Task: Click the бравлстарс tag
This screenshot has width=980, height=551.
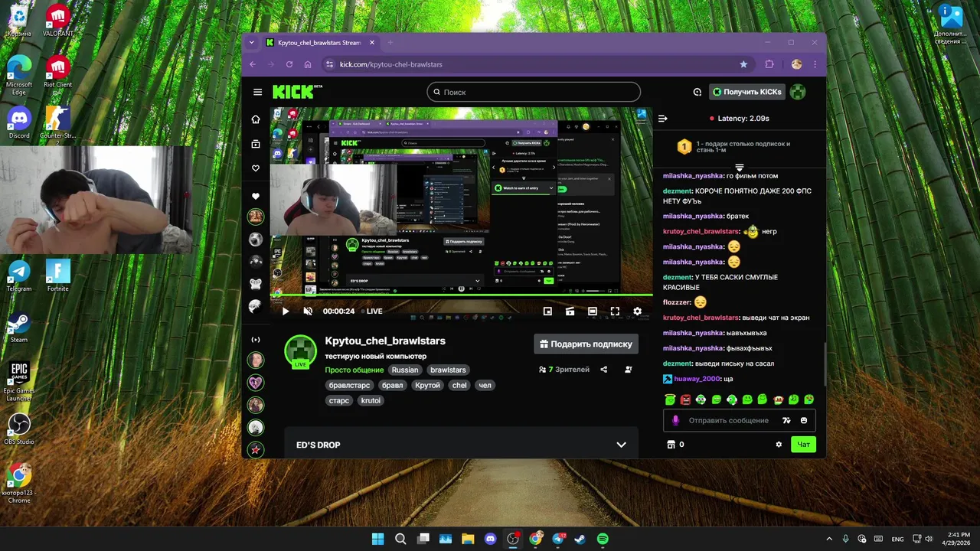Action: pos(349,385)
